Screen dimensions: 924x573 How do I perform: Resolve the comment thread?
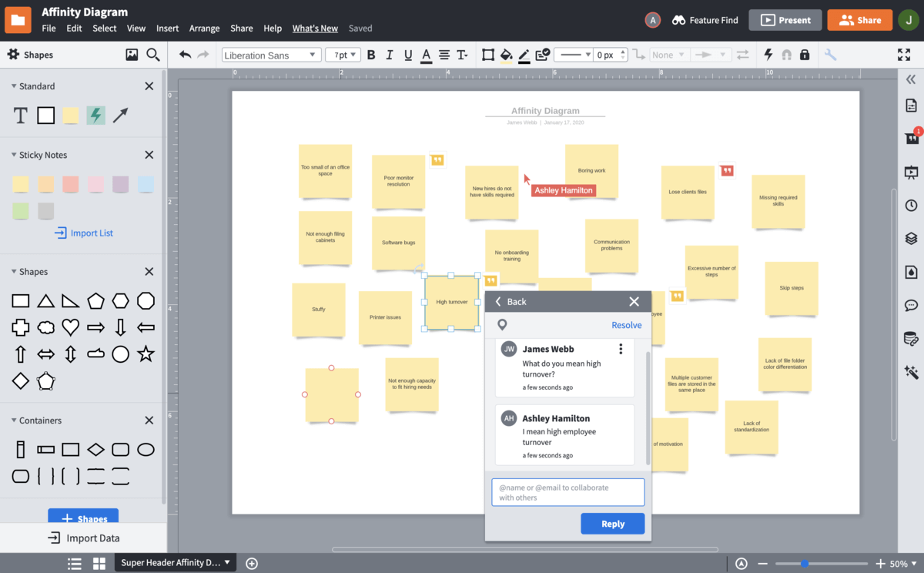(x=626, y=324)
